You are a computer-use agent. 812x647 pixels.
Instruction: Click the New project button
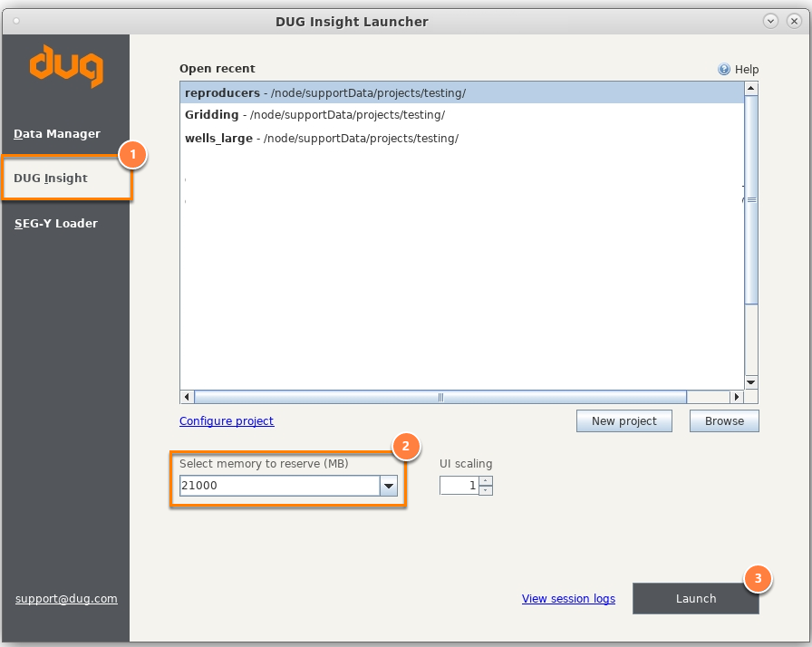(x=624, y=420)
